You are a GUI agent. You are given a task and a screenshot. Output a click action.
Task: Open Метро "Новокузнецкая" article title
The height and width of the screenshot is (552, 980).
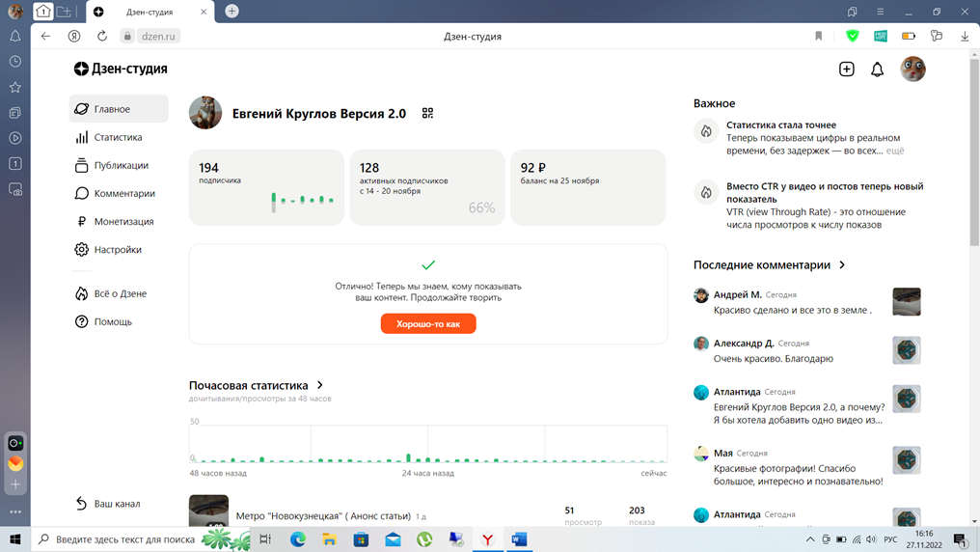pyautogui.click(x=323, y=515)
